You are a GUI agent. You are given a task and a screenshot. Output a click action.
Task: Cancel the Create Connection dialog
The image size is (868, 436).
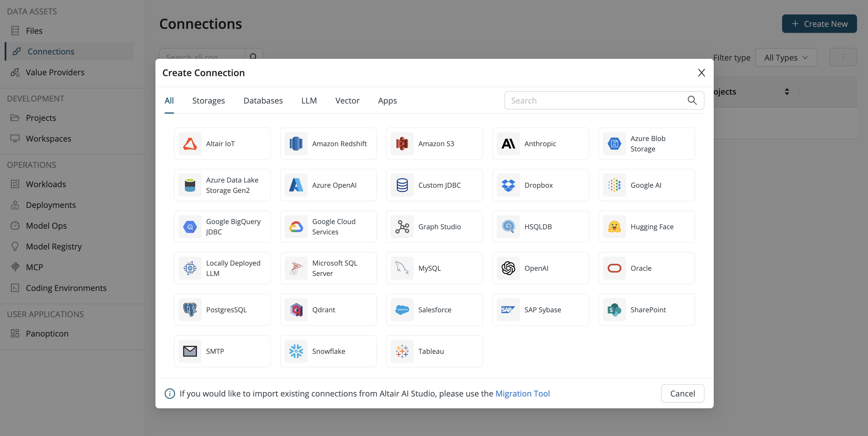tap(682, 393)
